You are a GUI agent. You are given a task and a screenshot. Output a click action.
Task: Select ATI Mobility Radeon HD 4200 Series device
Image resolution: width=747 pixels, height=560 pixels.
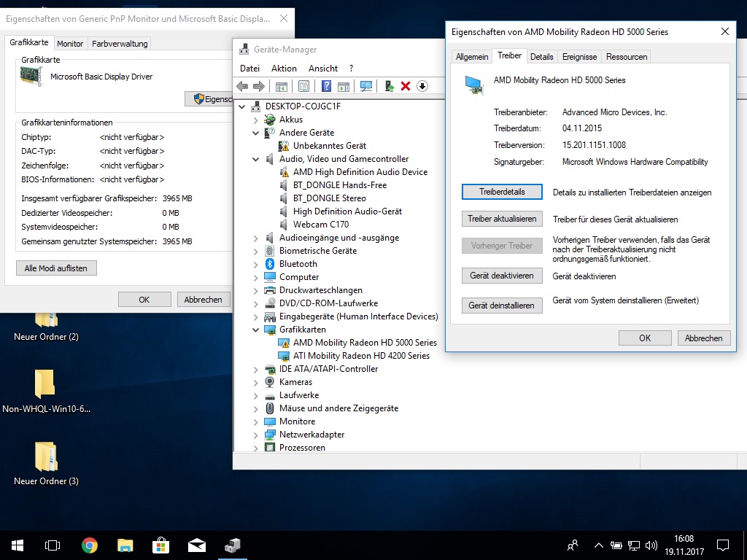361,356
